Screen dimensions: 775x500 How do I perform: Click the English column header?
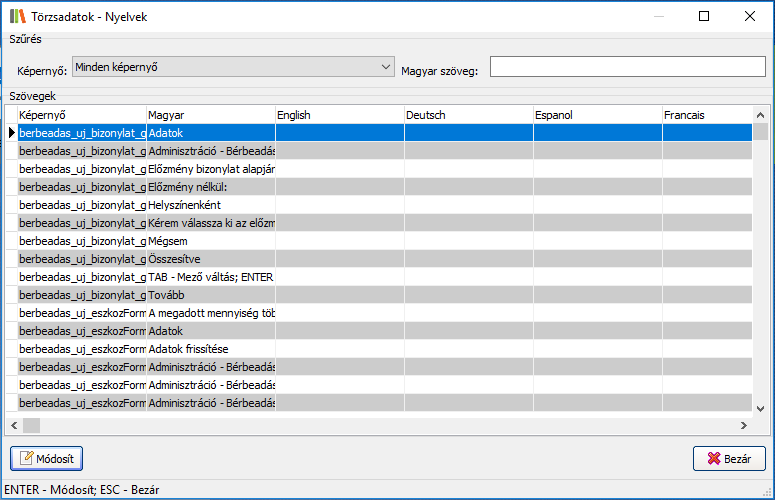(339, 115)
